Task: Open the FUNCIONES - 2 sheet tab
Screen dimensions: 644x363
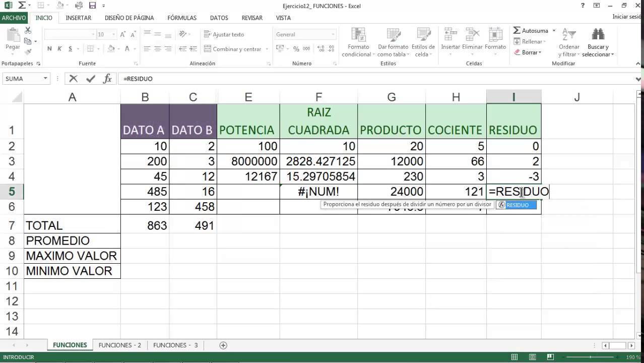Action: (x=120, y=345)
